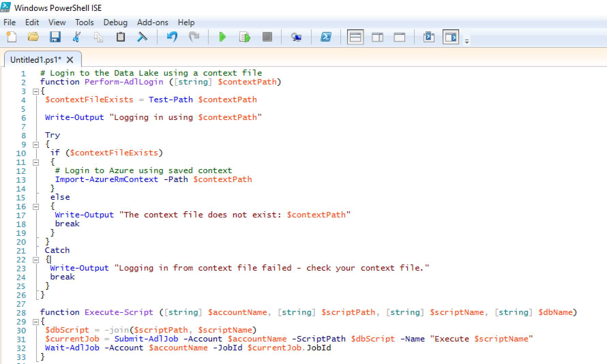Copy selection using the Copy icon
Image resolution: width=607 pixels, height=364 pixels.
(99, 37)
